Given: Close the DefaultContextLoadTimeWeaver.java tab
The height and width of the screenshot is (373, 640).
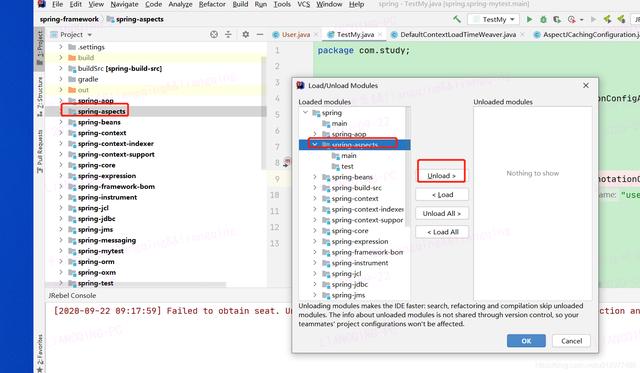Looking at the screenshot, I should click(522, 35).
